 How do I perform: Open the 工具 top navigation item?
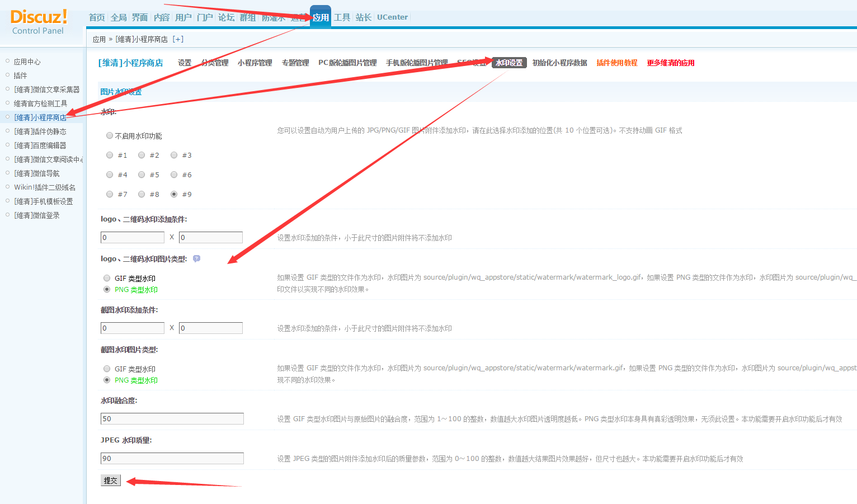coord(342,17)
